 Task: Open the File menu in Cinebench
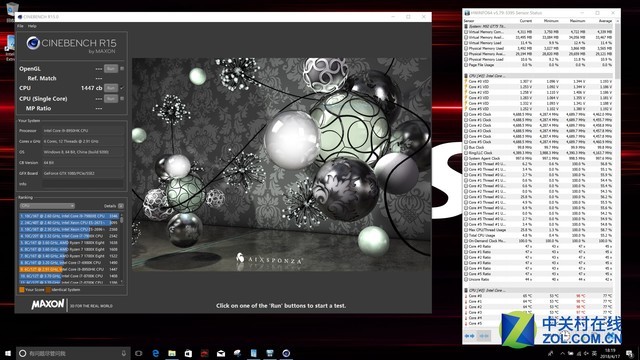(x=20, y=26)
